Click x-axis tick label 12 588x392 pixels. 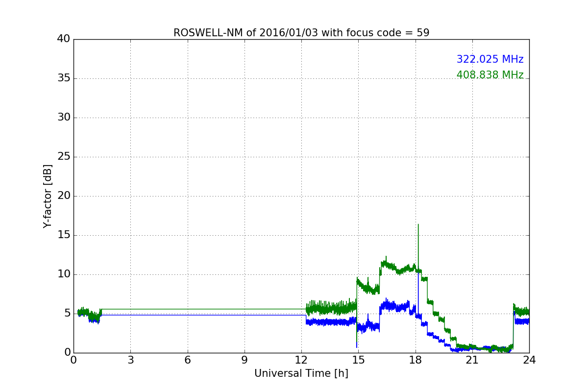click(x=301, y=360)
